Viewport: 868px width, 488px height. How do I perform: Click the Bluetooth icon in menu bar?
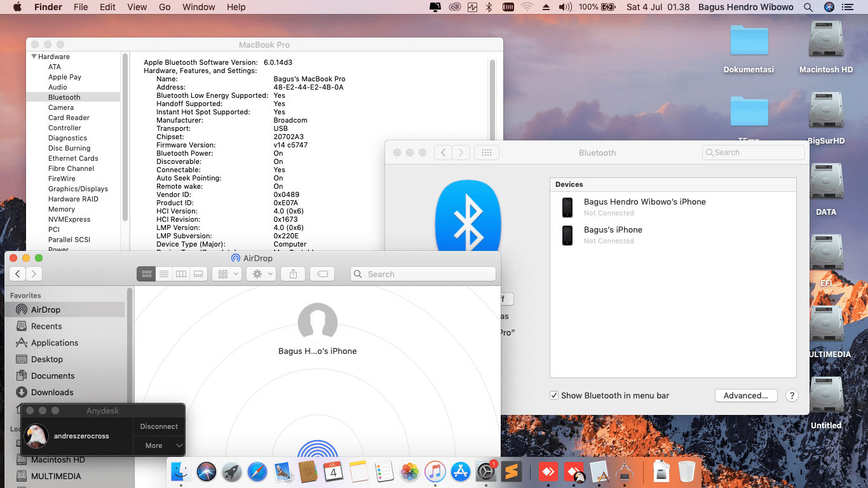489,7
